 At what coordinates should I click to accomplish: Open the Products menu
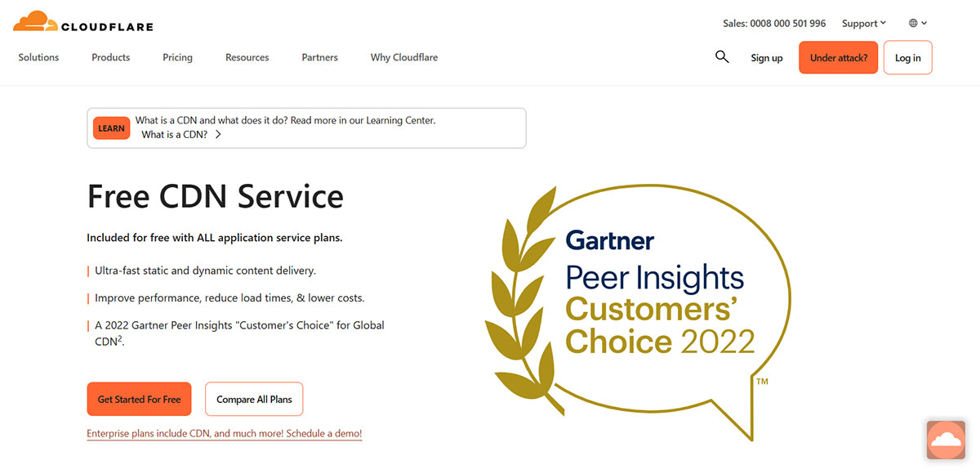point(111,57)
